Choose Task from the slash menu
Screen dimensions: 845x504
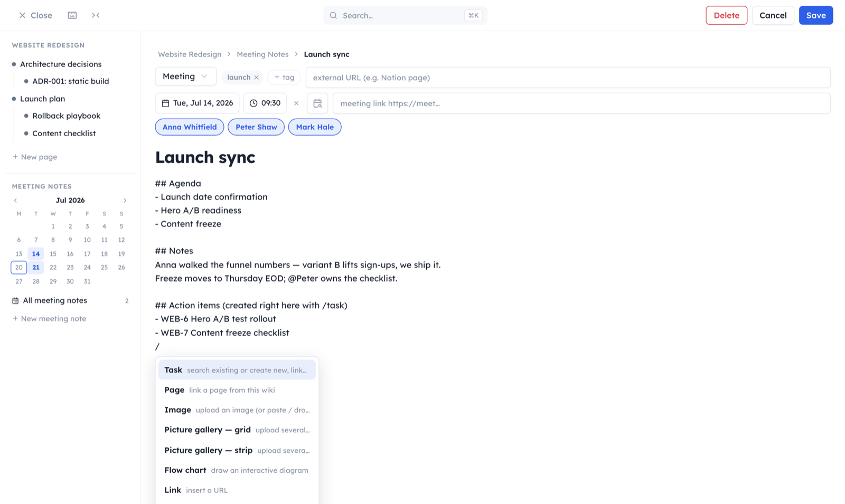[x=237, y=370]
